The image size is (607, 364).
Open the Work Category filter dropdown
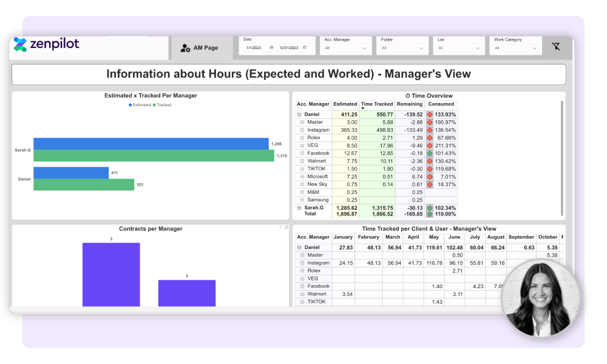point(515,48)
